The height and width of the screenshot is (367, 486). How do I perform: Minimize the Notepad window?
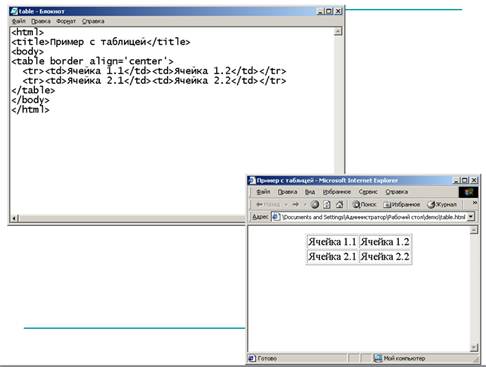point(320,11)
